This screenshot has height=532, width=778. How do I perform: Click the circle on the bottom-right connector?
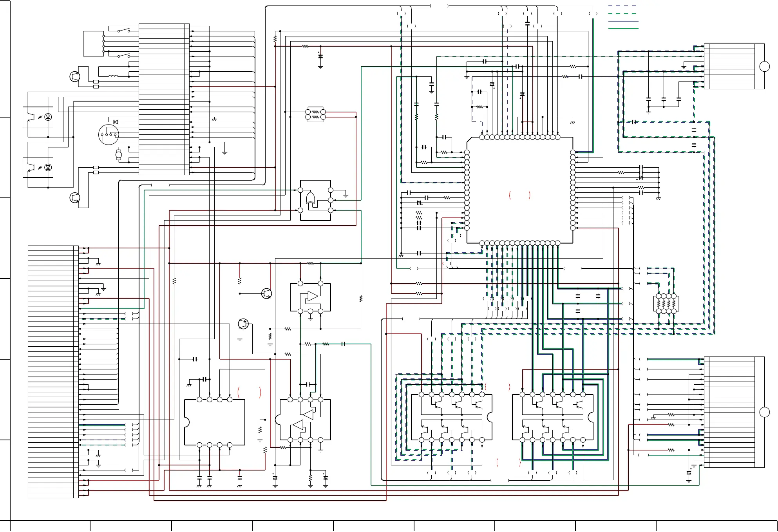tap(764, 412)
